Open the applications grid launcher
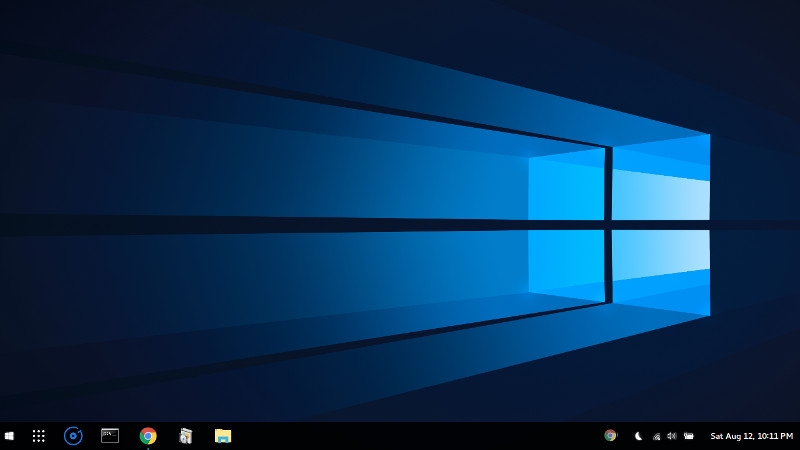The image size is (800, 450). [x=39, y=436]
